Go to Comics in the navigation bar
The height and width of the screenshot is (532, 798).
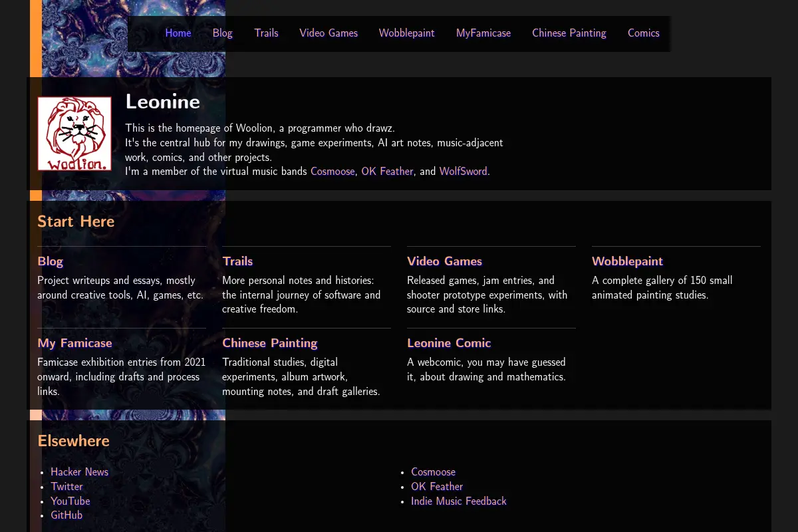click(644, 33)
